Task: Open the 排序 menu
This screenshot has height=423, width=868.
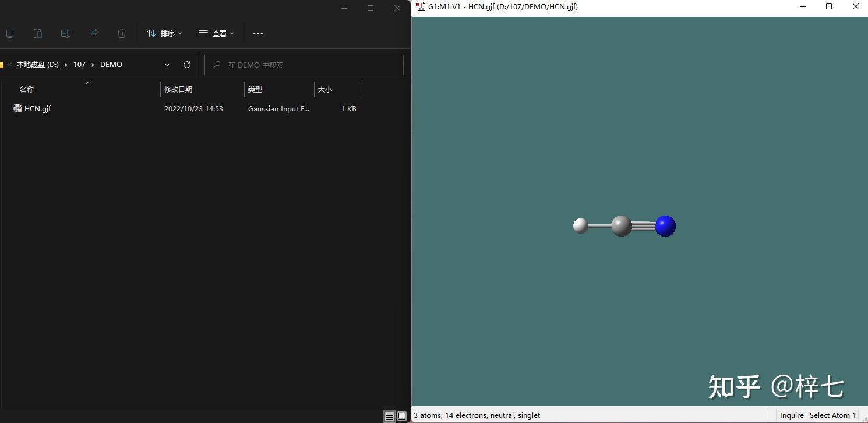Action: [x=165, y=33]
